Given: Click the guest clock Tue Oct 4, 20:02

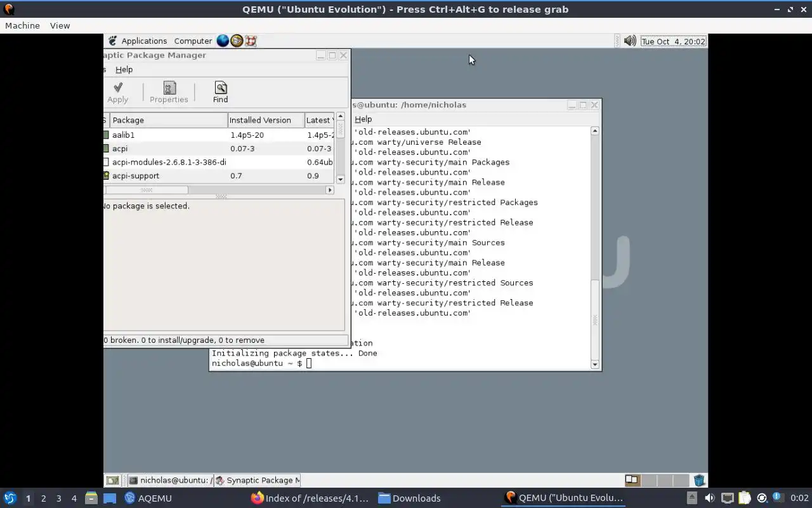Looking at the screenshot, I should 673,41.
